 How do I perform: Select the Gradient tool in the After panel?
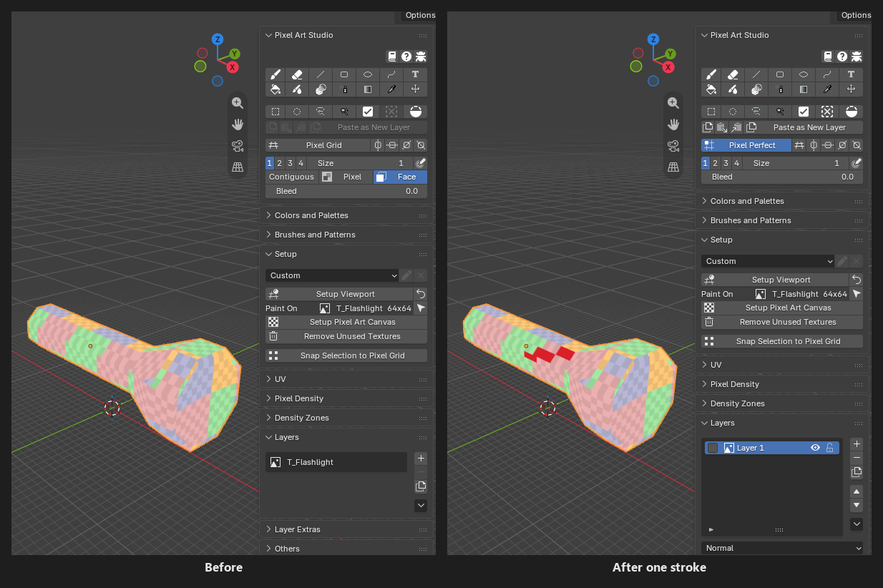pyautogui.click(x=804, y=89)
